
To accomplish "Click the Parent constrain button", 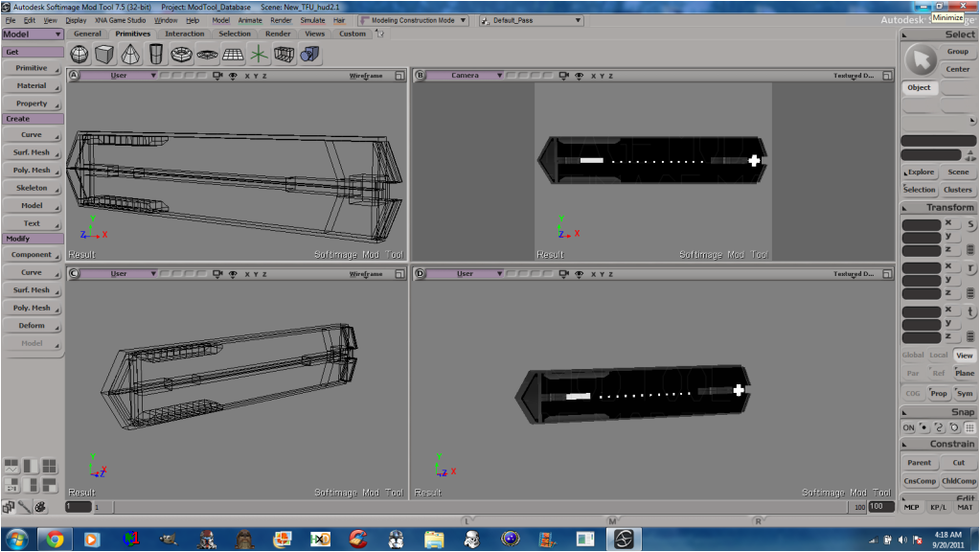I will pos(919,463).
